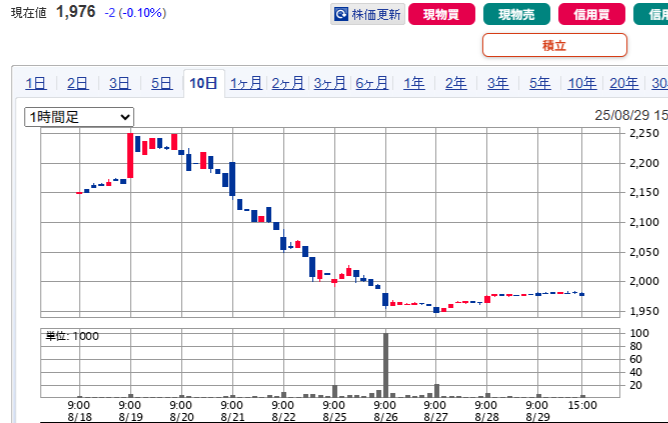Viewport: 668px width, 423px height.
Task: Click the 2,100 price axis label
Action: tap(644, 222)
